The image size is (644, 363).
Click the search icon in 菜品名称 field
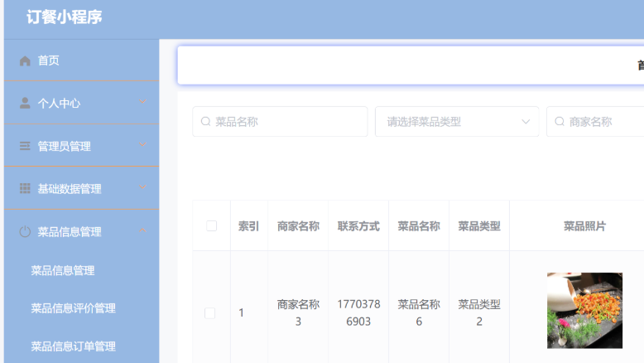206,122
